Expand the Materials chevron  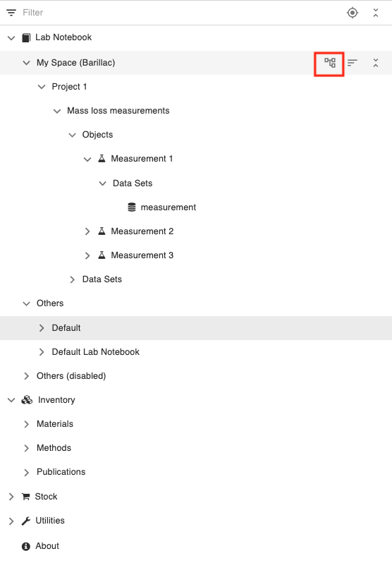coord(26,424)
